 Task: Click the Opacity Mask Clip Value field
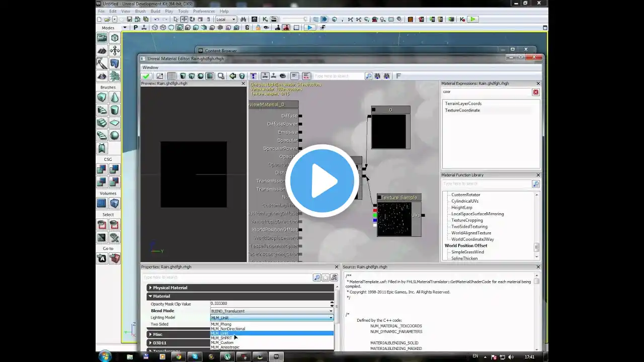tap(269, 304)
